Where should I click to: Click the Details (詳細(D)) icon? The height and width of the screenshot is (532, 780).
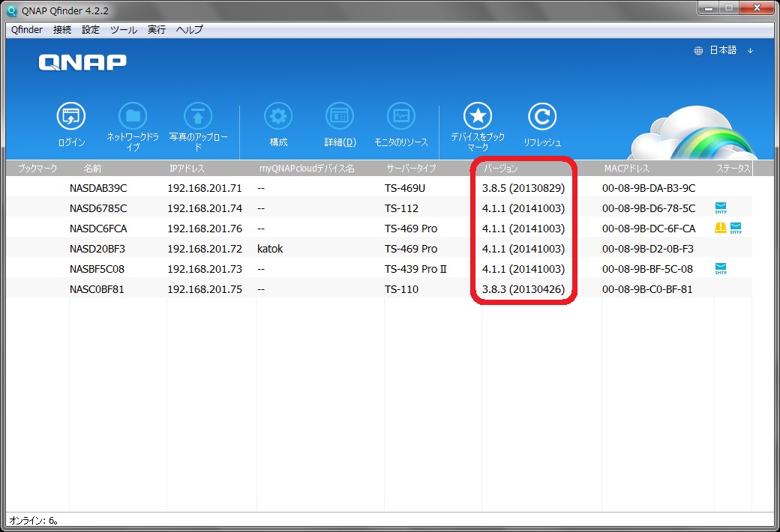(x=340, y=116)
